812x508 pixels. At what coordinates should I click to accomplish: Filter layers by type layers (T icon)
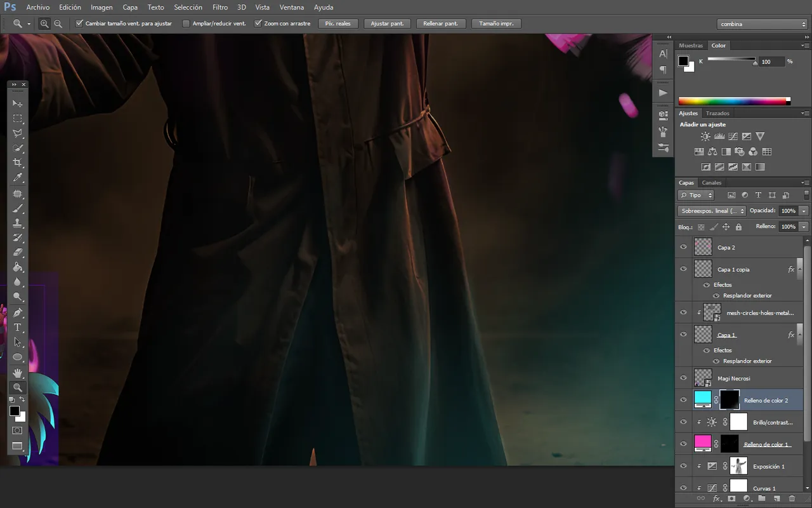click(x=758, y=195)
